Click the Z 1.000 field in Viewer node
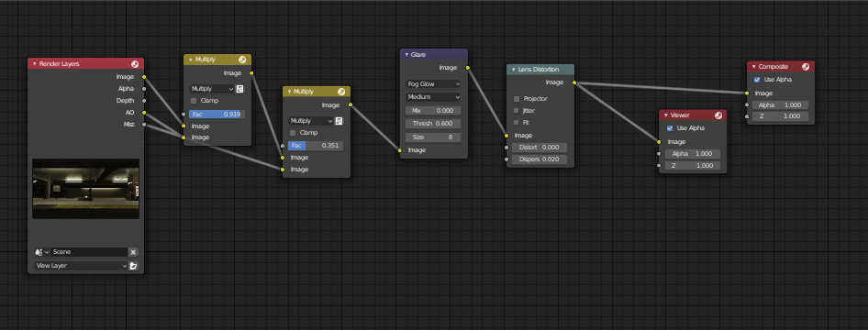This screenshot has width=868, height=330. point(693,166)
